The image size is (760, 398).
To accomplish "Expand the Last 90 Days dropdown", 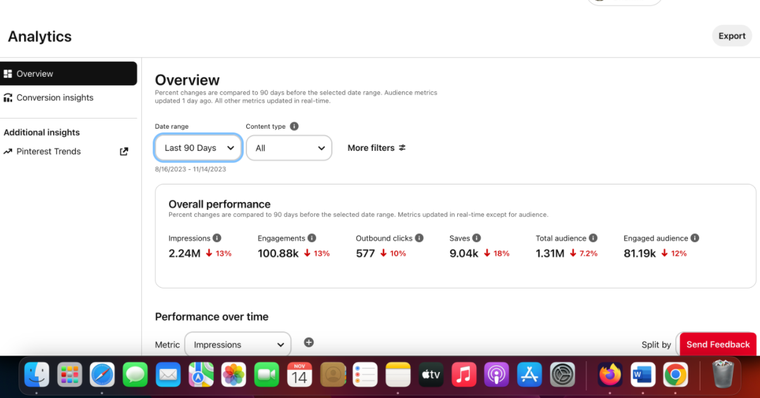I will [x=198, y=148].
